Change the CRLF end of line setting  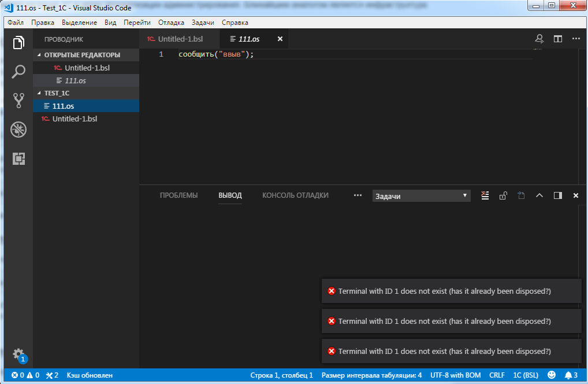(497, 375)
